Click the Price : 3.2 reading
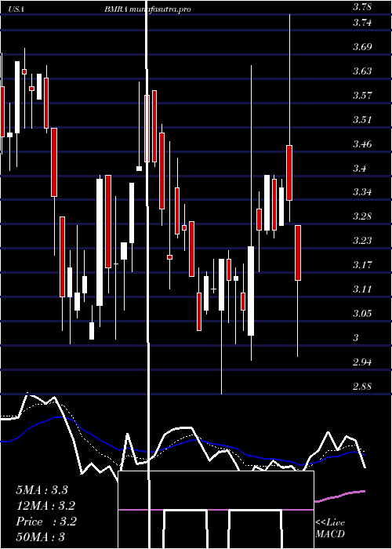Viewport: 392px width, 549px height. click(46, 522)
